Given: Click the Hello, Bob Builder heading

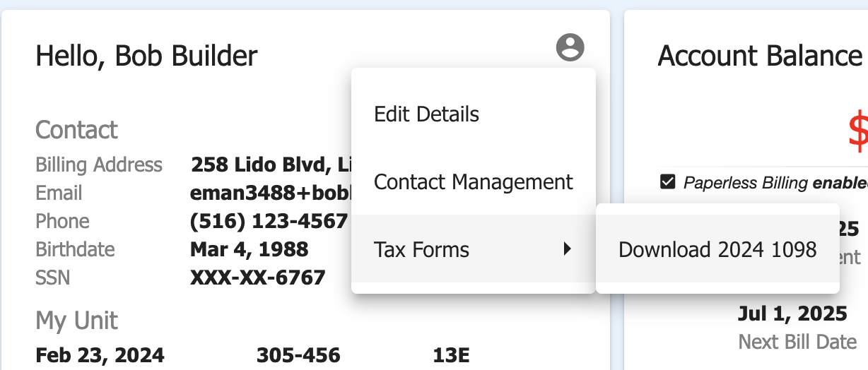Looking at the screenshot, I should pos(146,55).
